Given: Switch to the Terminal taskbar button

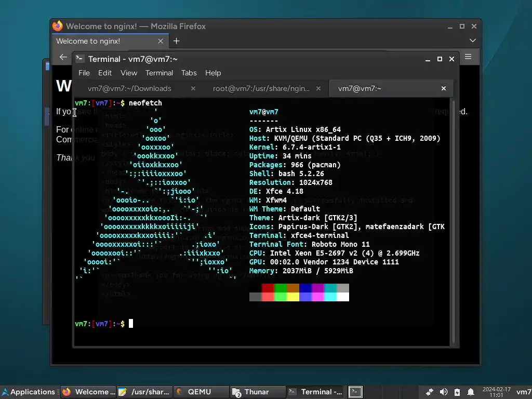Looking at the screenshot, I should point(314,392).
